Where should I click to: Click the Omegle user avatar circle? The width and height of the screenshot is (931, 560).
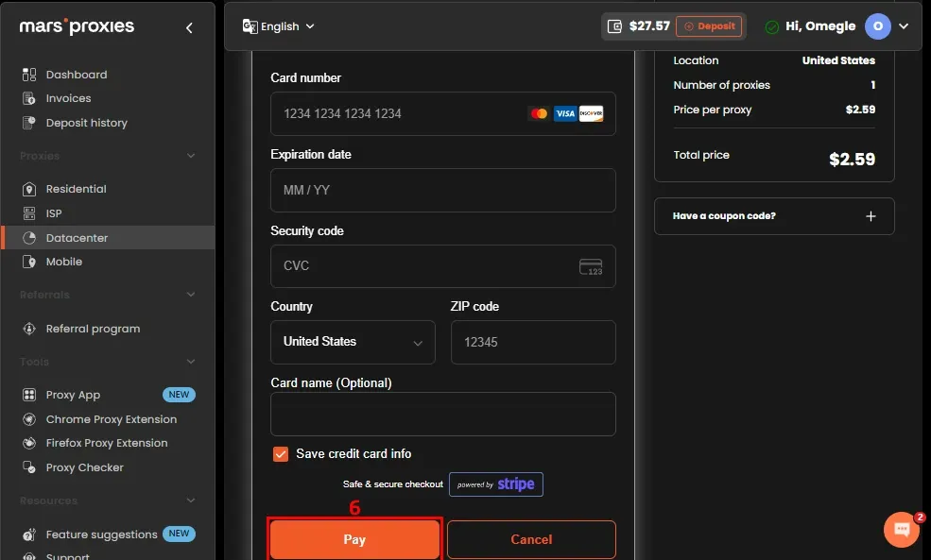pyautogui.click(x=877, y=26)
